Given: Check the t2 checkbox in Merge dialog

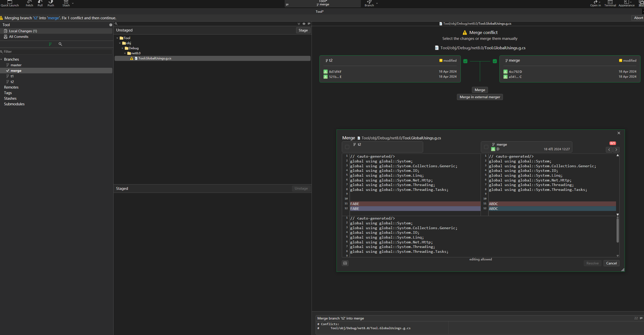Looking at the screenshot, I should (347, 147).
